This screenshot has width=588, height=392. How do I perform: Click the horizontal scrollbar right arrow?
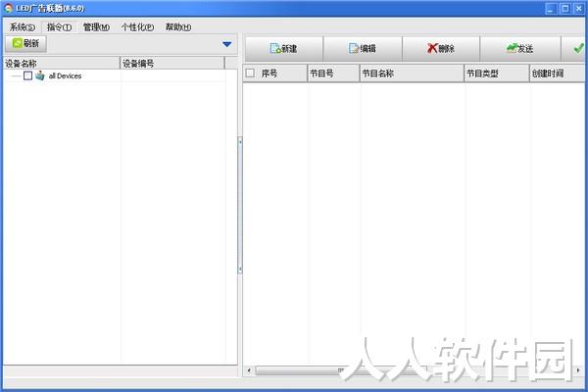tap(578, 370)
